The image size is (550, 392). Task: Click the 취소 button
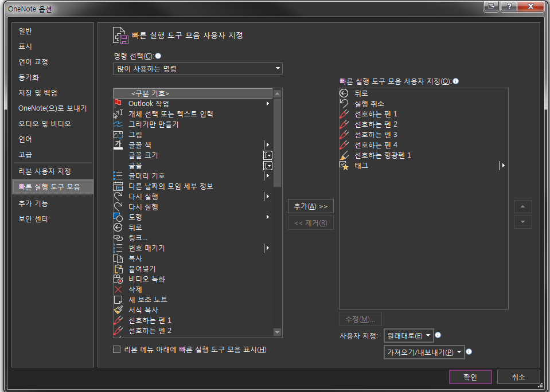pyautogui.click(x=518, y=377)
